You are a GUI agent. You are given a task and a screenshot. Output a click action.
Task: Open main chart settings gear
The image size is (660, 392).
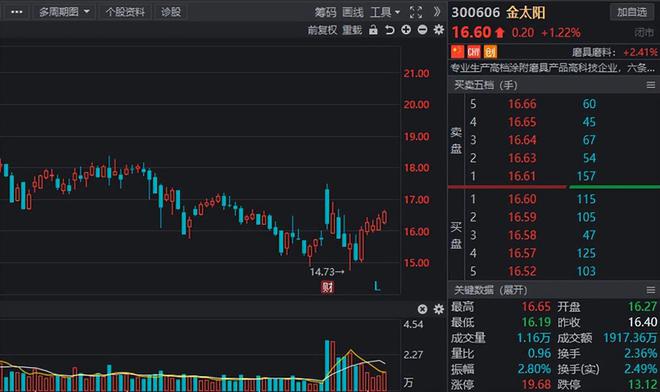tap(439, 29)
